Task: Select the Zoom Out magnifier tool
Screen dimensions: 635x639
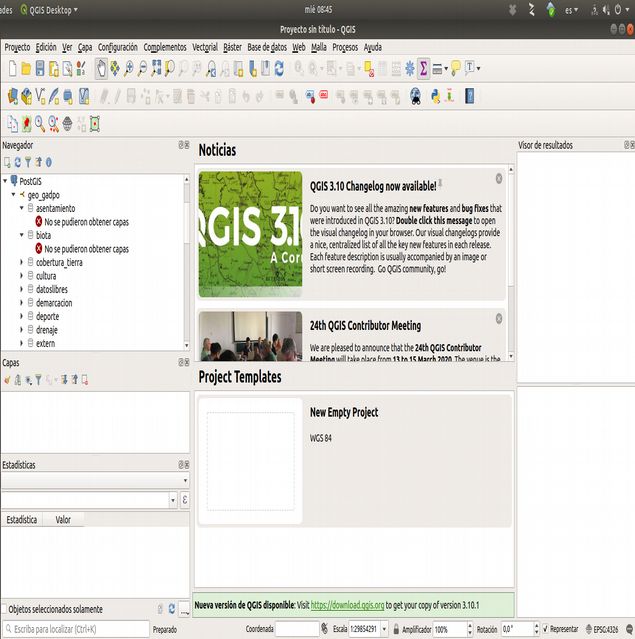Action: [142, 68]
